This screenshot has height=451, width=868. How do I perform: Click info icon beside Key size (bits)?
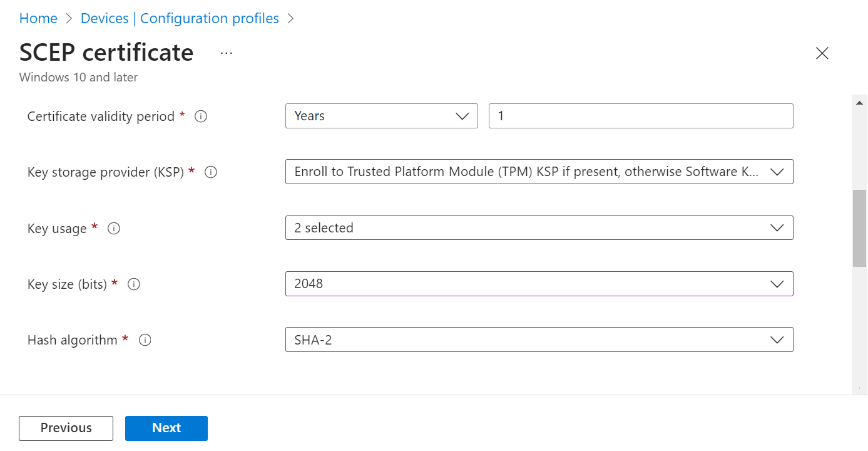coord(134,284)
